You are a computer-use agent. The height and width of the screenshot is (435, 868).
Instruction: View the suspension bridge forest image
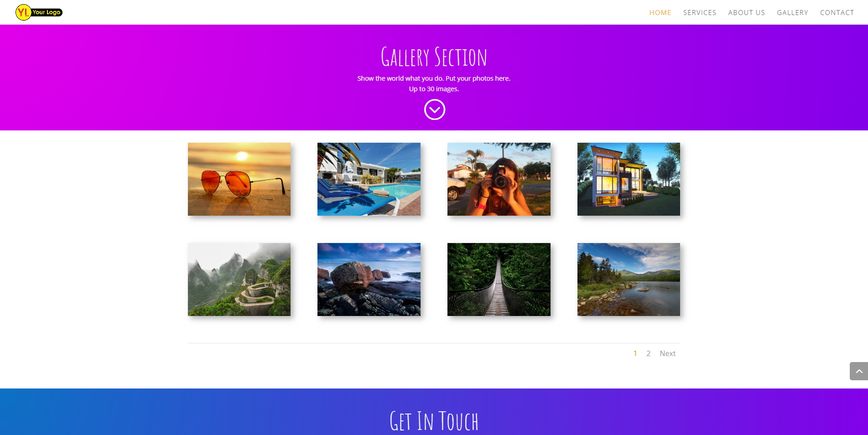click(499, 280)
